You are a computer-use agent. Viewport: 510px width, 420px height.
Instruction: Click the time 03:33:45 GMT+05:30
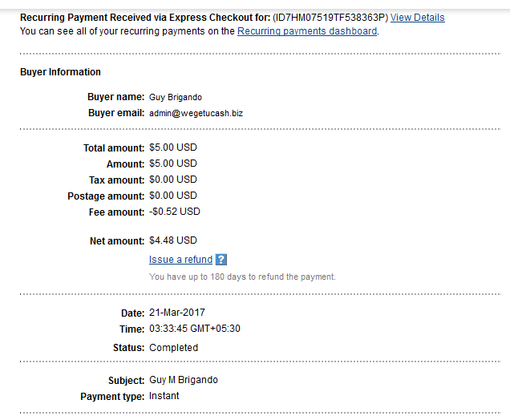click(x=195, y=329)
